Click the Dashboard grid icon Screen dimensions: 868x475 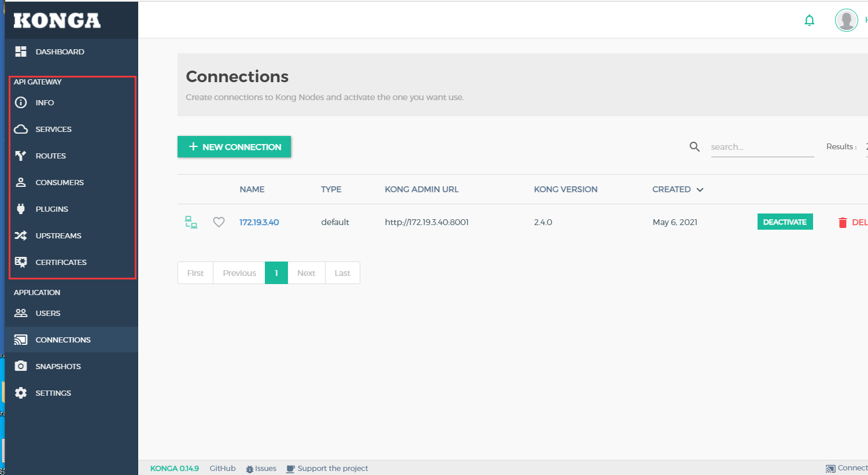[x=21, y=51]
